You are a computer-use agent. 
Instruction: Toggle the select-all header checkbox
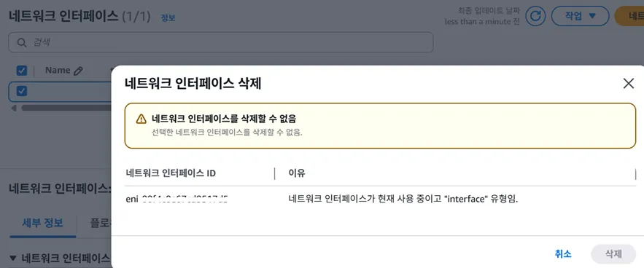click(x=22, y=71)
